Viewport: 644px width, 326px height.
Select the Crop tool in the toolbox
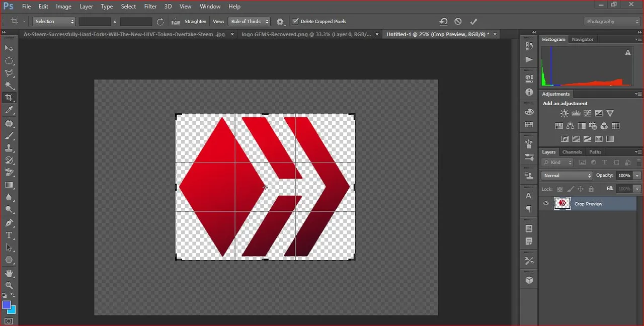point(9,98)
